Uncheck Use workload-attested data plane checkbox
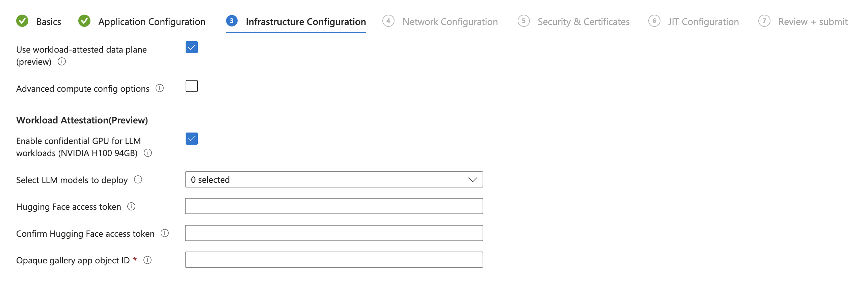The image size is (868, 290). point(192,48)
